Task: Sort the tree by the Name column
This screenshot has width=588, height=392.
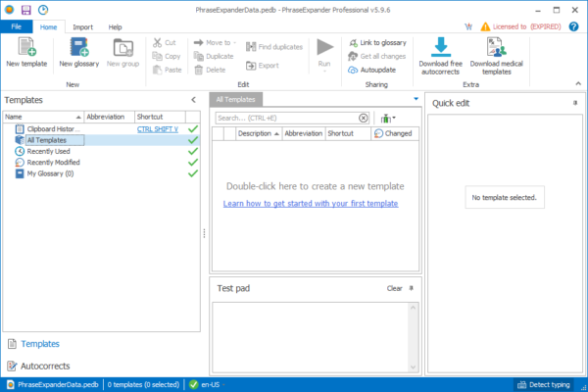Action: click(x=43, y=117)
